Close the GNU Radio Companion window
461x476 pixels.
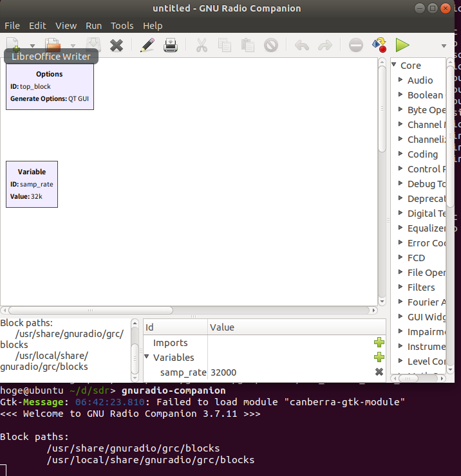click(445, 8)
